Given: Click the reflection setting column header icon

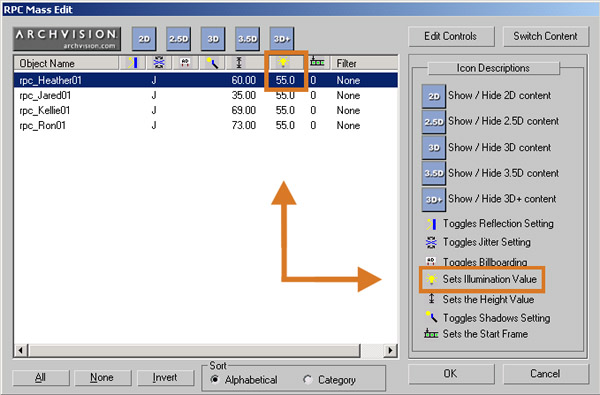Looking at the screenshot, I should 133,62.
